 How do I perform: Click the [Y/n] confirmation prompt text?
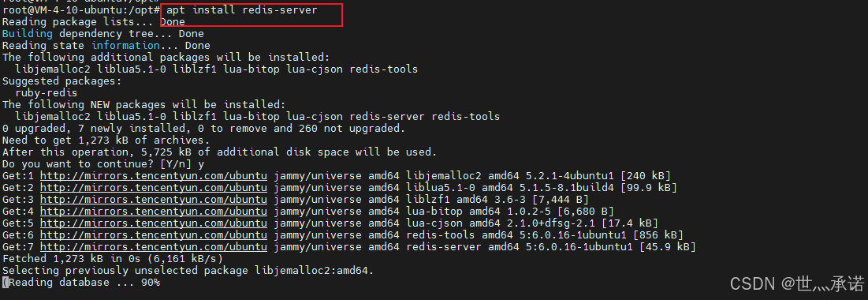[173, 164]
